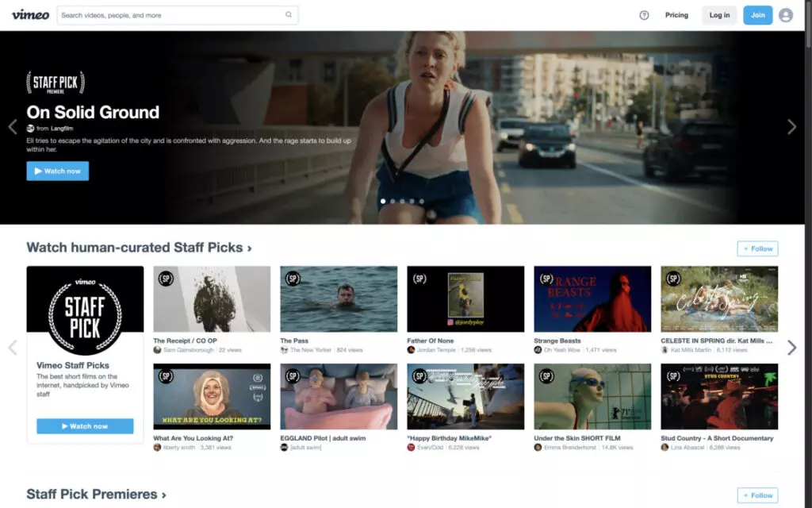Open Happy Birthday MikeMike thumbnail
Image resolution: width=812 pixels, height=508 pixels.
pyautogui.click(x=465, y=397)
